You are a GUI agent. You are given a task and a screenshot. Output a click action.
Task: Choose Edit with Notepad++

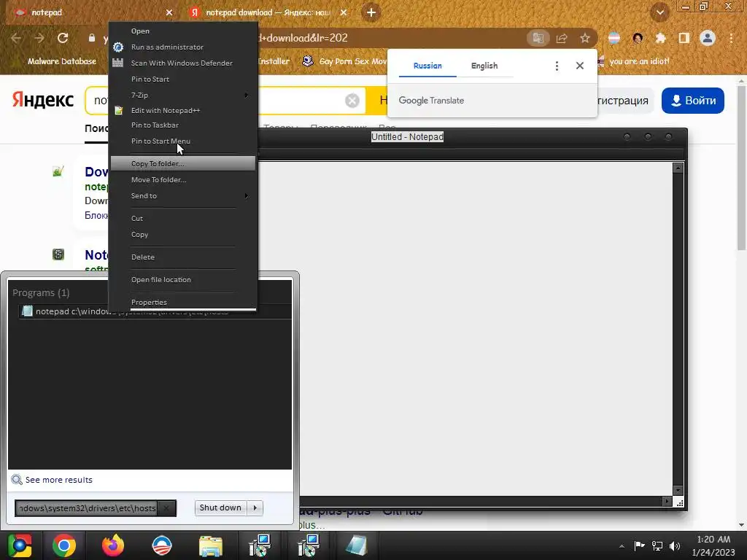click(x=183, y=111)
